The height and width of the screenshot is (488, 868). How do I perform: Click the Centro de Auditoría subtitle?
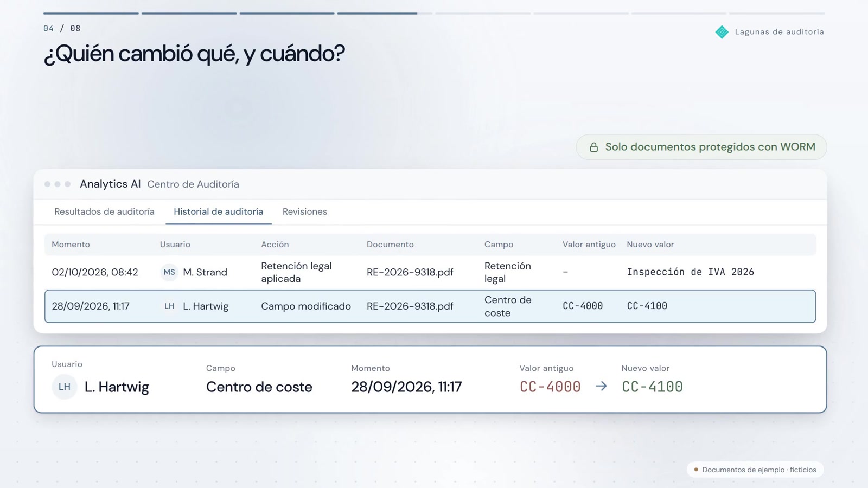coord(193,184)
